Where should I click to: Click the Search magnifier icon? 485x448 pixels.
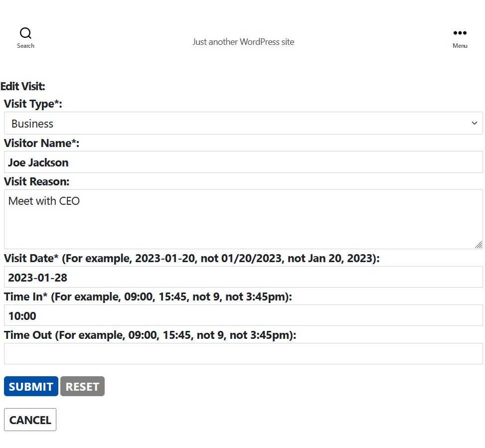coord(26,33)
